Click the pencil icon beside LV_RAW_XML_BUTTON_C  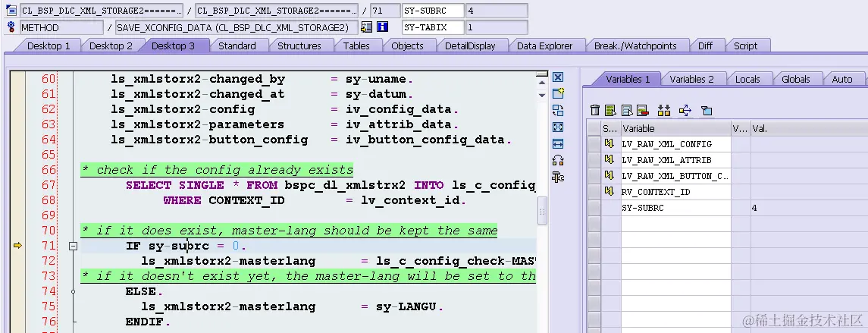coord(609,176)
